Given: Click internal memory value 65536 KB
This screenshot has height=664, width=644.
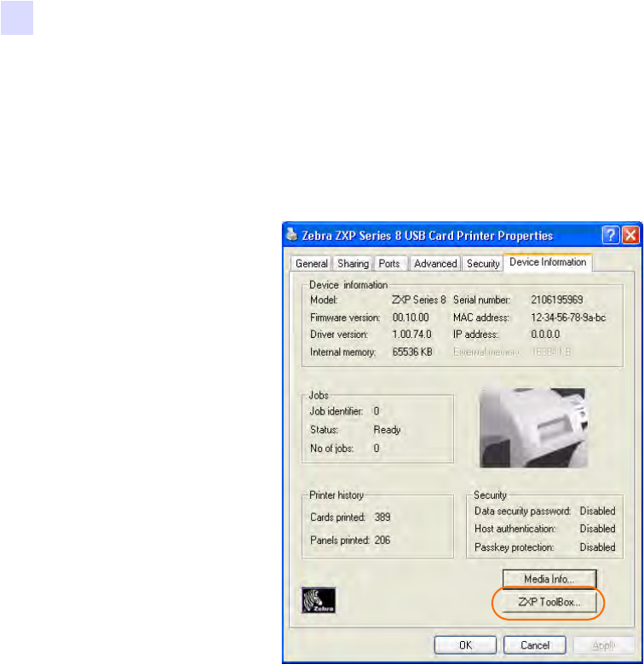Looking at the screenshot, I should [412, 352].
